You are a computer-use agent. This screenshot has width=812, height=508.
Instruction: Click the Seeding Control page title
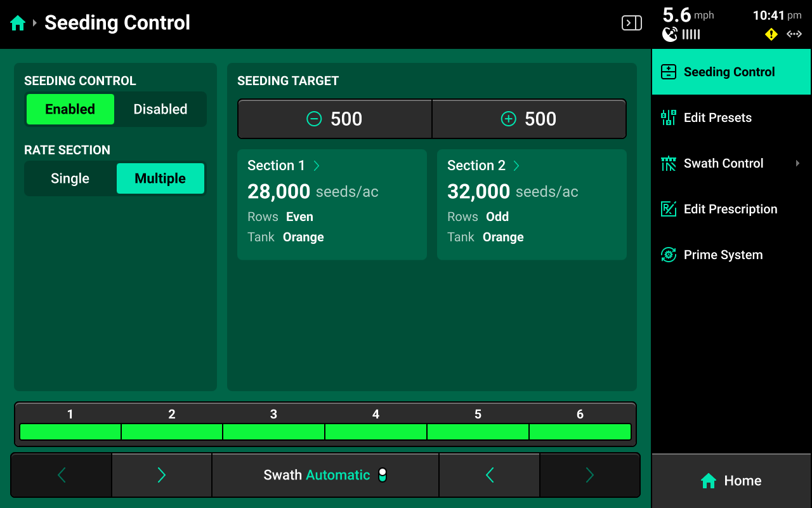[x=117, y=23]
